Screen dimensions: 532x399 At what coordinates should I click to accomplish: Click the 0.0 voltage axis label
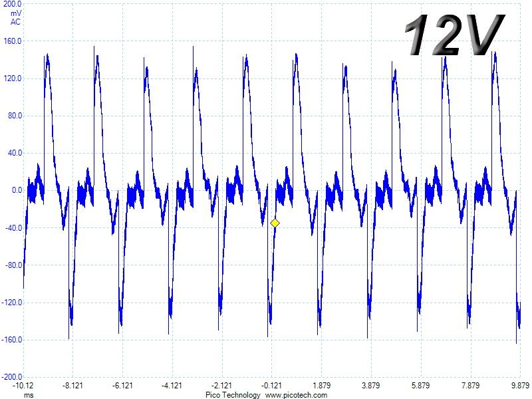tap(17, 190)
